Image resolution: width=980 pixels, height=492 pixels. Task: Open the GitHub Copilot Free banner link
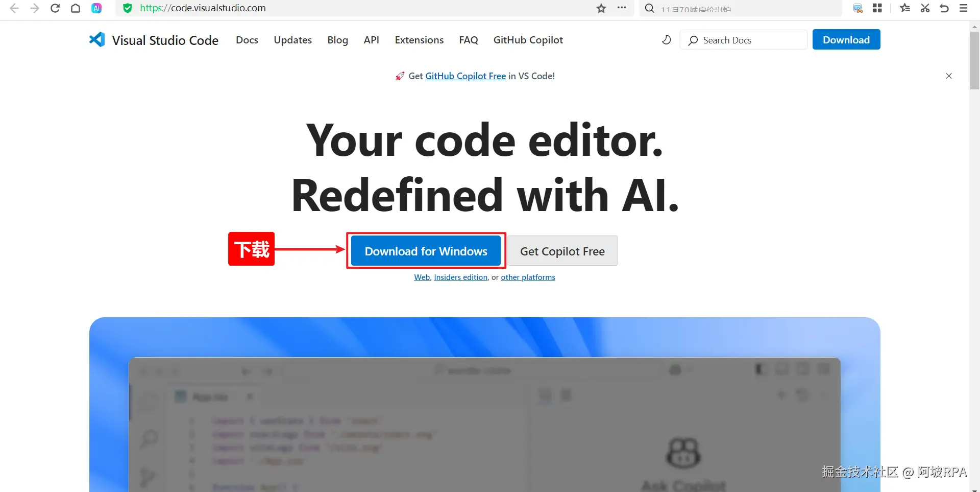pyautogui.click(x=465, y=76)
